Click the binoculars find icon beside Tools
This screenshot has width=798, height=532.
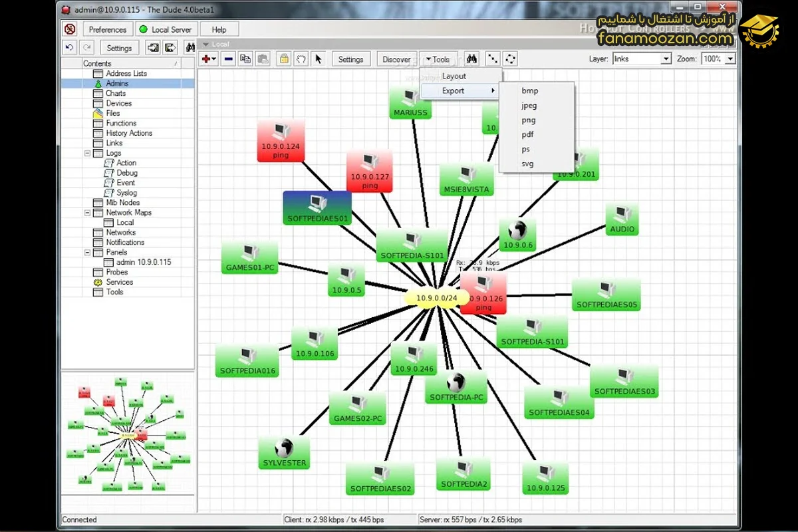pyautogui.click(x=471, y=59)
